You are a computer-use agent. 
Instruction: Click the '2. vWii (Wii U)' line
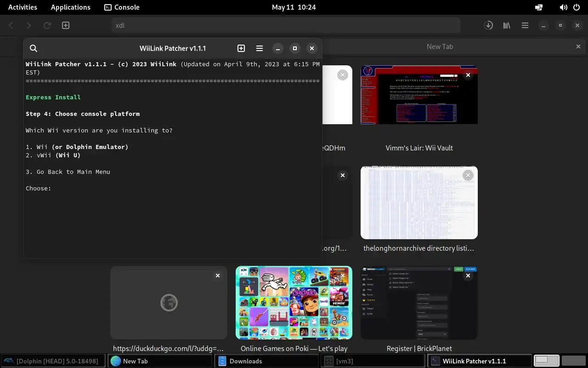53,155
